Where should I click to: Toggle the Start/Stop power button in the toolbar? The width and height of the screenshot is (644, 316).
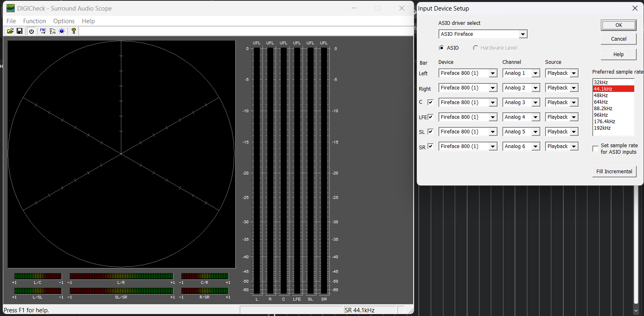pos(31,31)
